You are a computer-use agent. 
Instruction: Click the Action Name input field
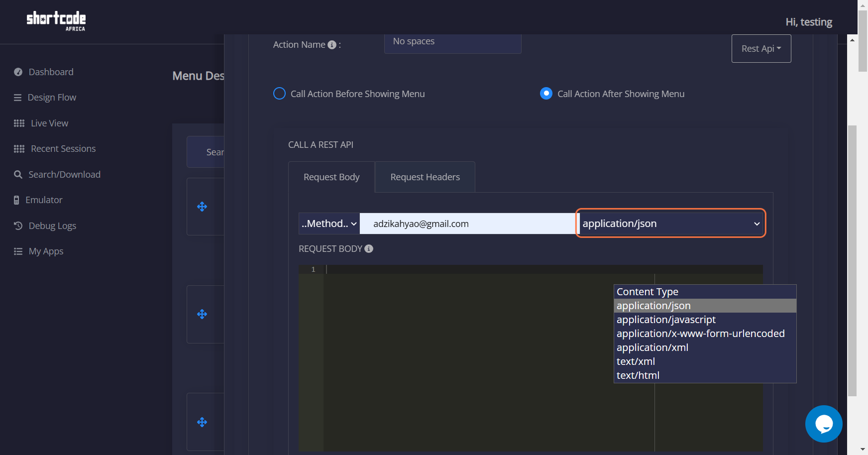452,43
